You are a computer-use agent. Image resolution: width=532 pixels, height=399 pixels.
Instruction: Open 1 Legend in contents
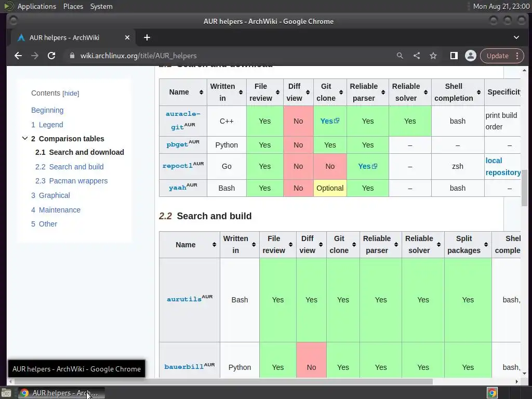tap(47, 125)
